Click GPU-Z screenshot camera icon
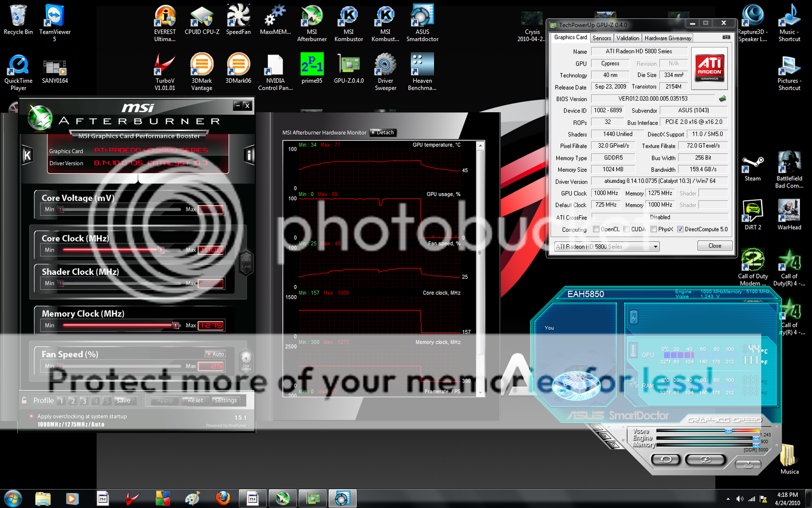 (x=726, y=38)
